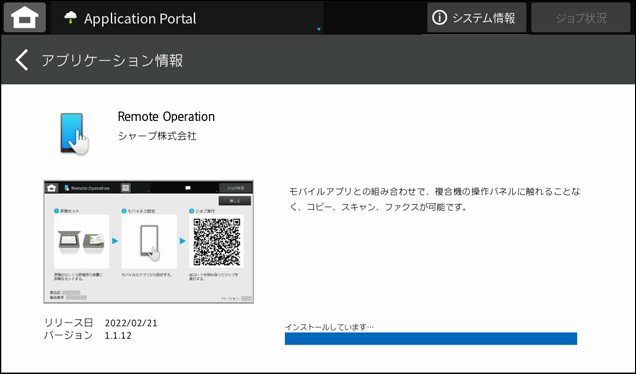Click the blue installation progress bar
This screenshot has width=636, height=374.
point(431,339)
